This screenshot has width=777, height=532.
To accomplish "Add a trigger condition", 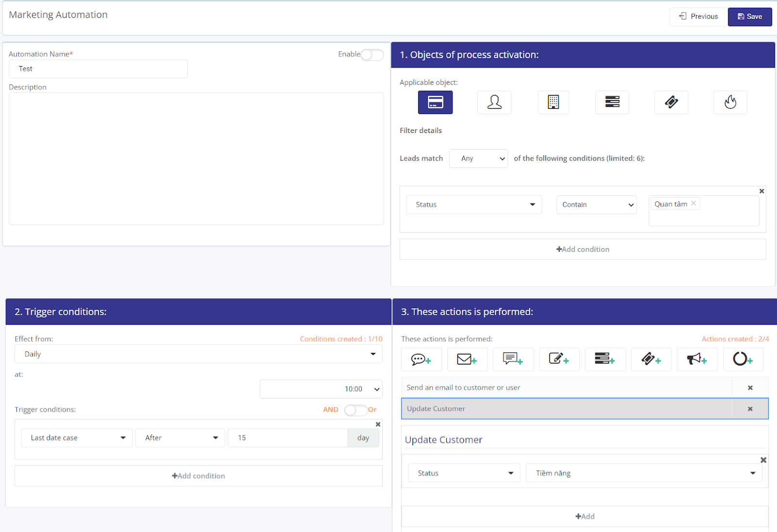I will click(199, 476).
